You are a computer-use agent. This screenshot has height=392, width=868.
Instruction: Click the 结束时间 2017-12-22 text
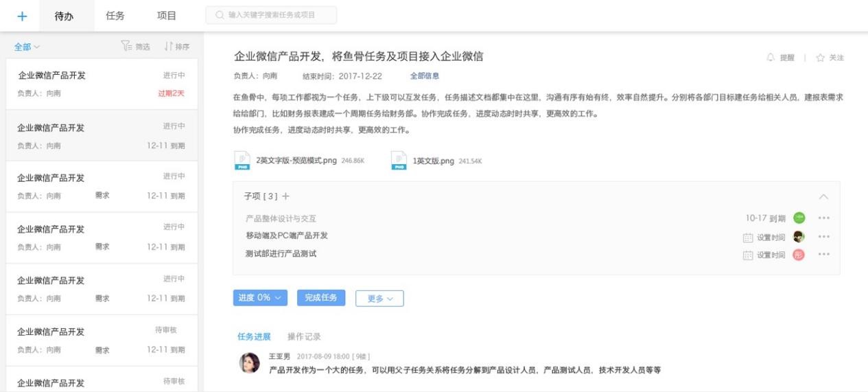[x=342, y=76]
